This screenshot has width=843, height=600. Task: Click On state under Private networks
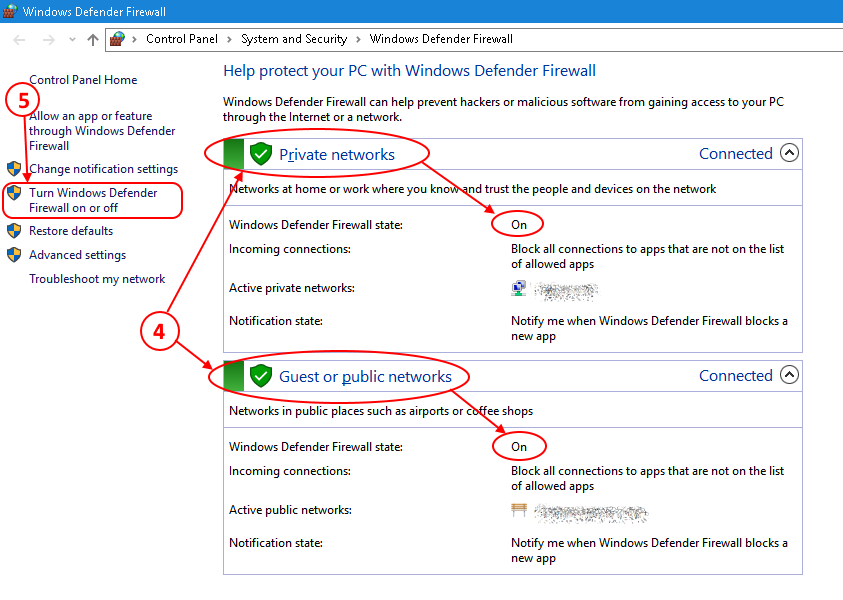pyautogui.click(x=519, y=225)
